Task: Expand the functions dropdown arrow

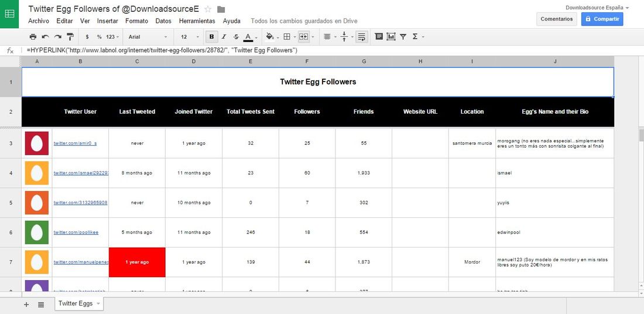Action: point(423,37)
